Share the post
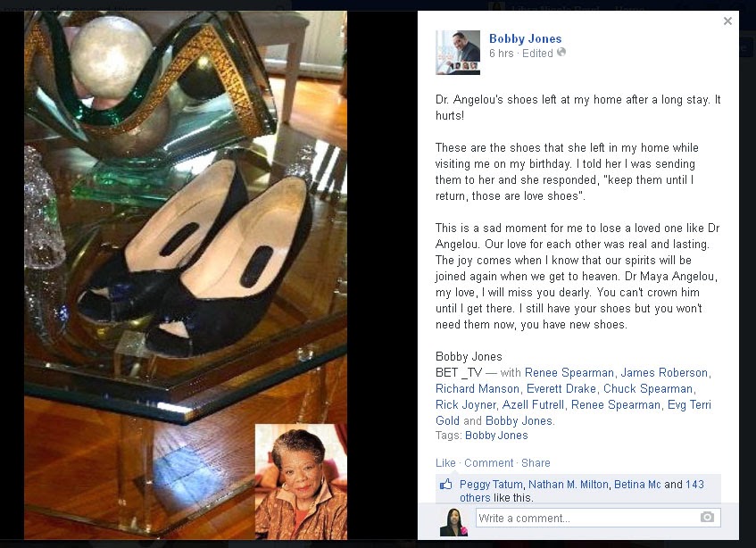This screenshot has width=756, height=548. 536,462
